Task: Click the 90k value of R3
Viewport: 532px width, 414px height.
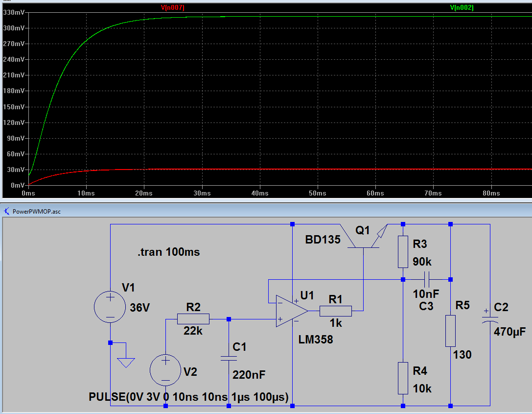Action: tap(422, 262)
